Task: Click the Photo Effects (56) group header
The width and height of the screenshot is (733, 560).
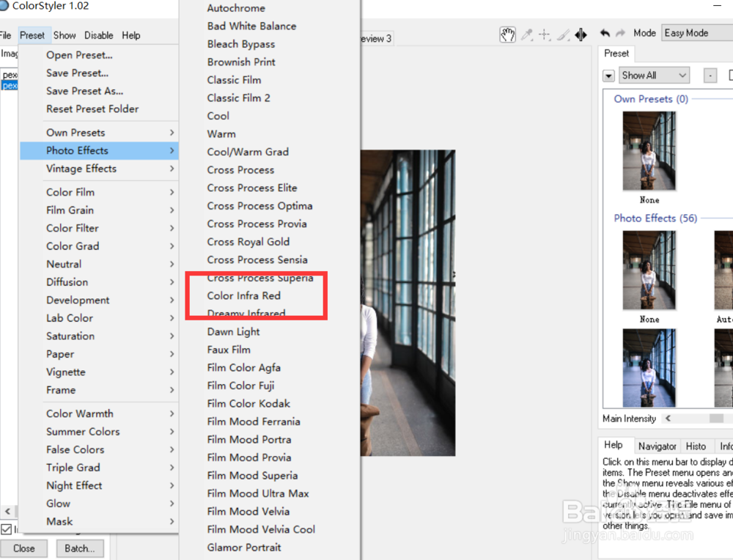Action: (x=655, y=218)
